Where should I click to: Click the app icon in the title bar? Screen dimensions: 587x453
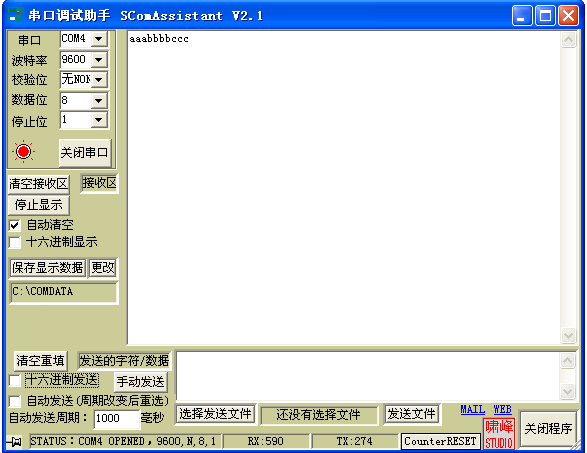(16, 15)
